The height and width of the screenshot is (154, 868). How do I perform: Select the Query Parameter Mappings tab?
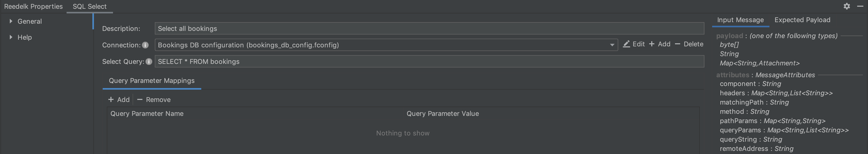pos(152,81)
